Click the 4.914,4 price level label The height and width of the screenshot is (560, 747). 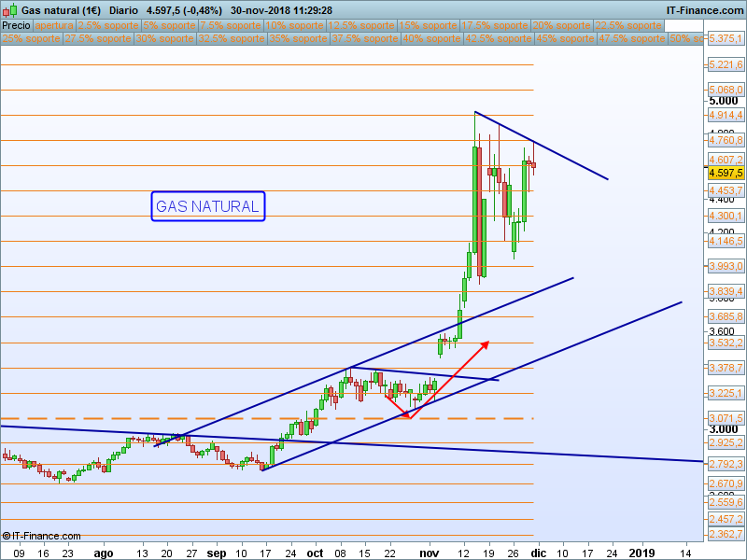pyautogui.click(x=726, y=115)
